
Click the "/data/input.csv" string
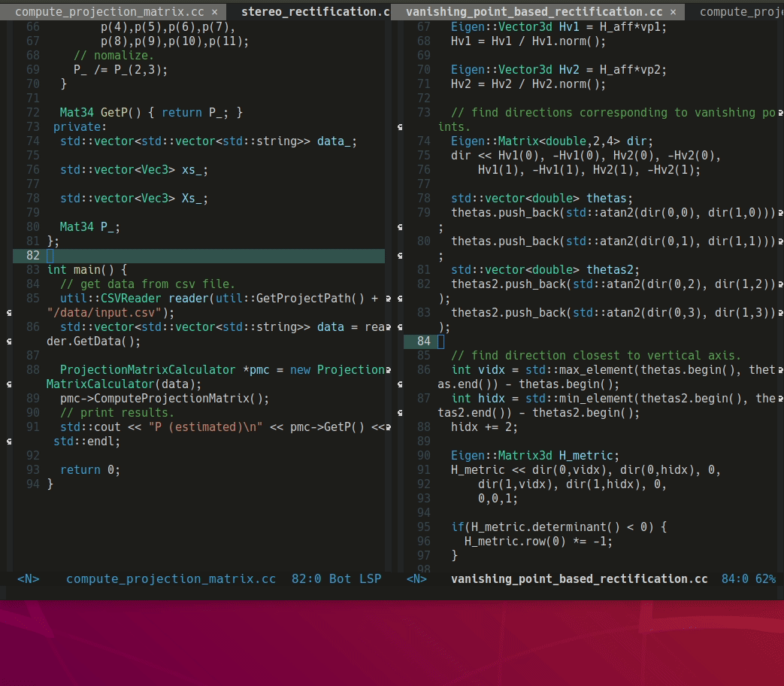click(x=104, y=313)
